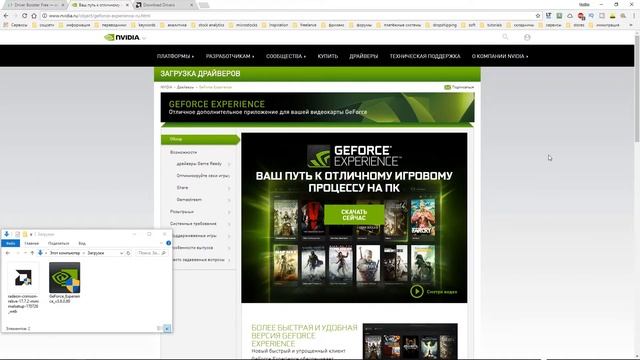This screenshot has width=640, height=360.
Task: Open the ДРАЙВЕРЫ menu item
Action: [x=363, y=56]
